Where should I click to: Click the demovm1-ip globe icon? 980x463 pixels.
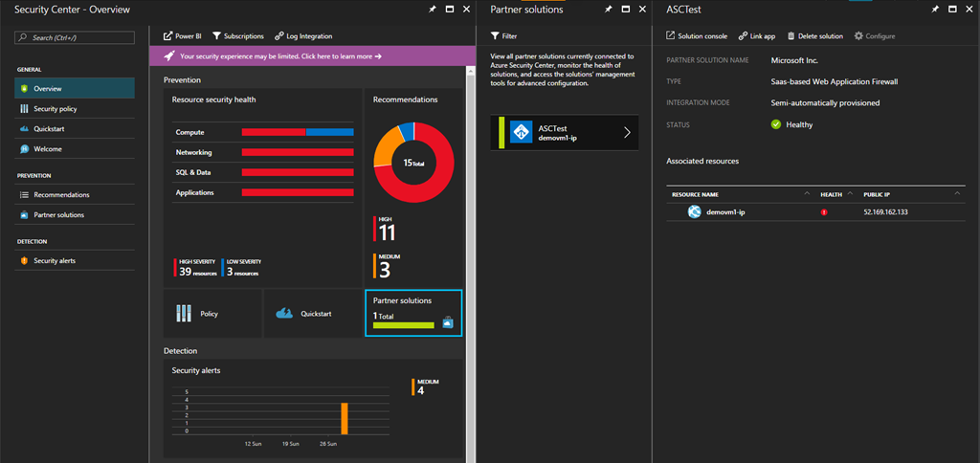coord(695,211)
